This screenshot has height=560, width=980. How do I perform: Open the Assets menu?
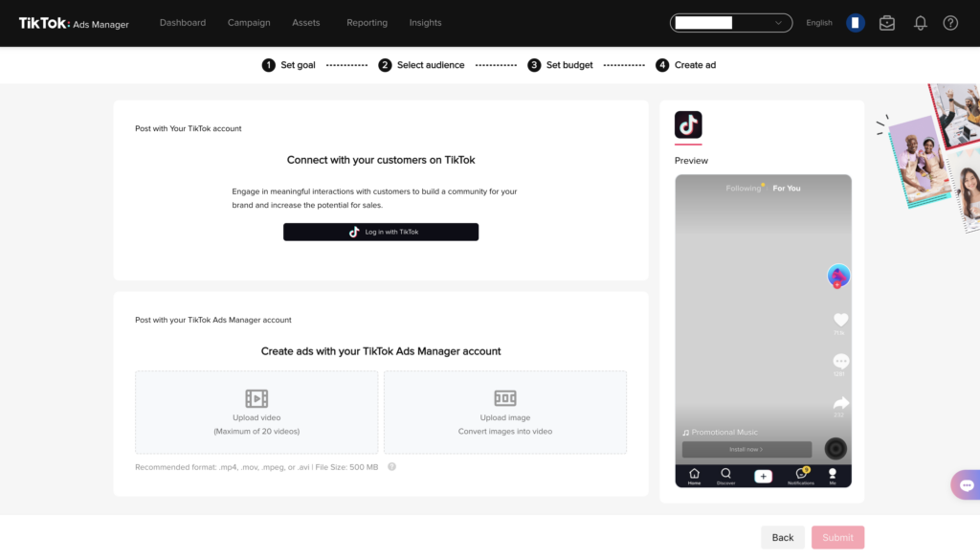305,23
